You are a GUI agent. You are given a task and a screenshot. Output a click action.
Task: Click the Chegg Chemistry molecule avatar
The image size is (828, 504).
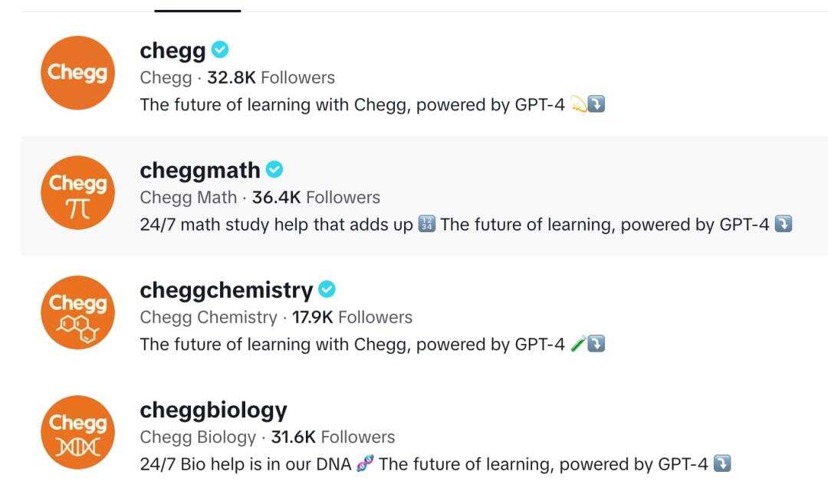(x=77, y=313)
